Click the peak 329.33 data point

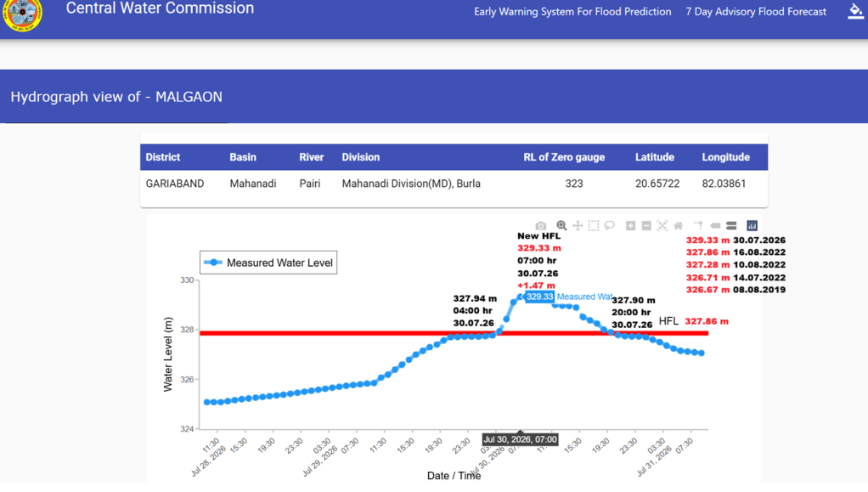pyautogui.click(x=521, y=297)
